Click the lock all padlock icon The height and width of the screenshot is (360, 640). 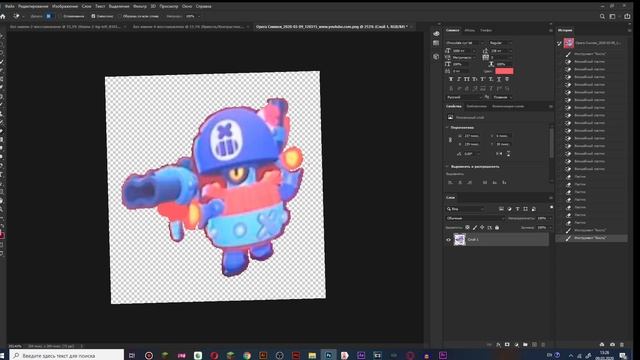click(497, 227)
